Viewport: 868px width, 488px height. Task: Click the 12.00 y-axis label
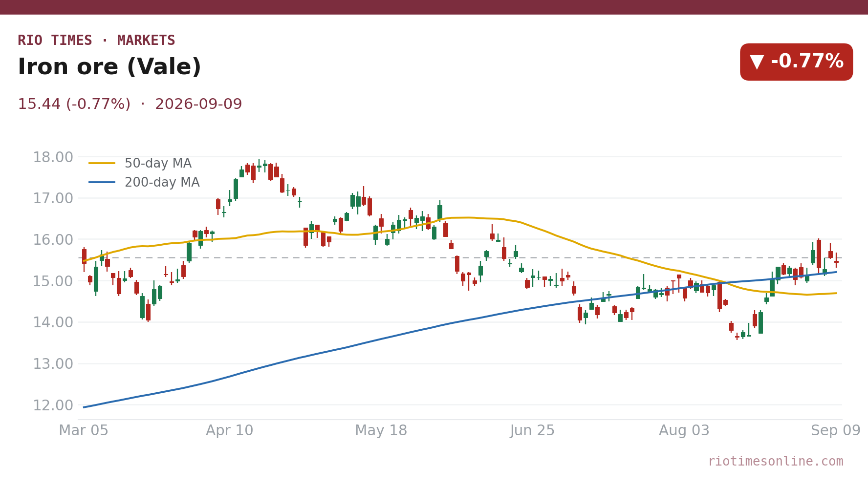tap(53, 405)
